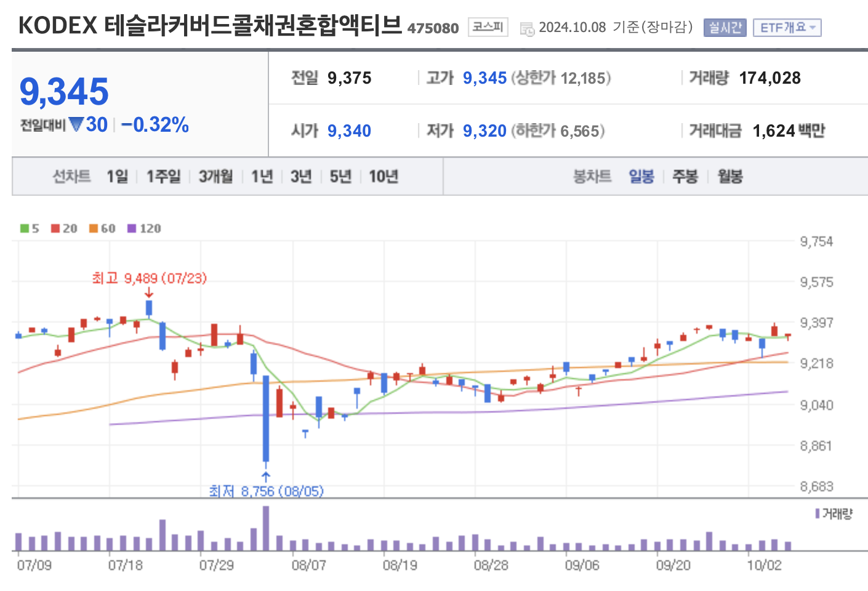Switch to 일봉 daily candle chart
The height and width of the screenshot is (591, 868).
[x=641, y=177]
